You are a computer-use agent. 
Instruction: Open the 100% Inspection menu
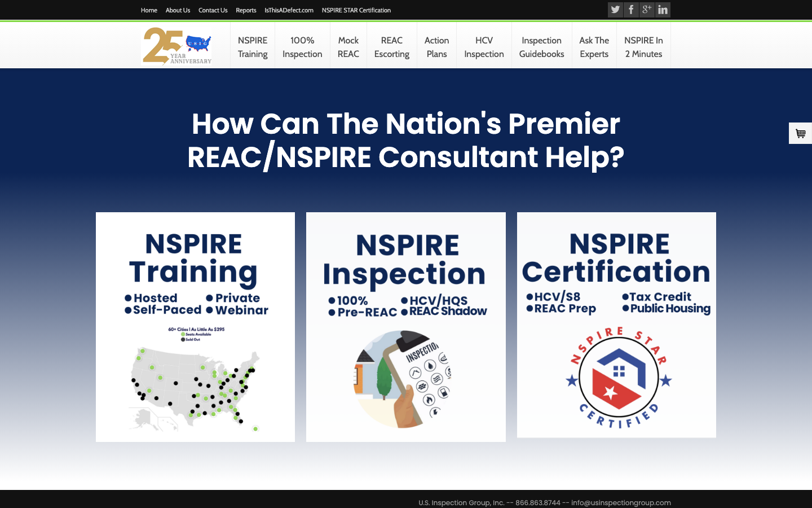tap(302, 47)
